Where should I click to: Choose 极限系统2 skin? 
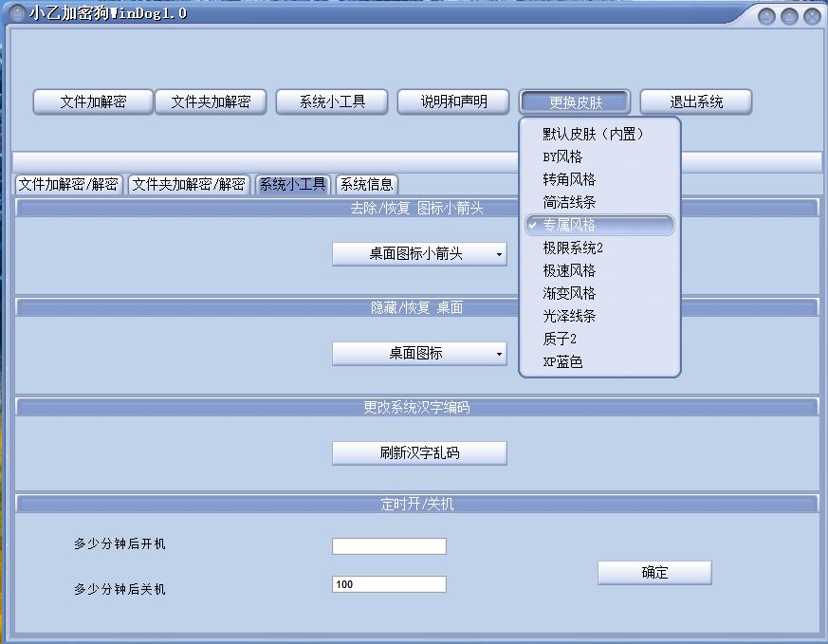(x=599, y=248)
